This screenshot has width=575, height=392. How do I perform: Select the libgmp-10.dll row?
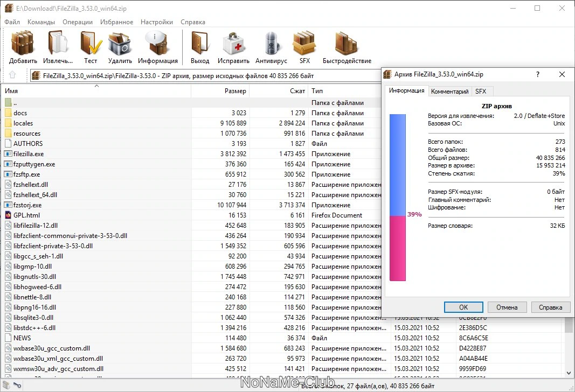[x=191, y=267]
